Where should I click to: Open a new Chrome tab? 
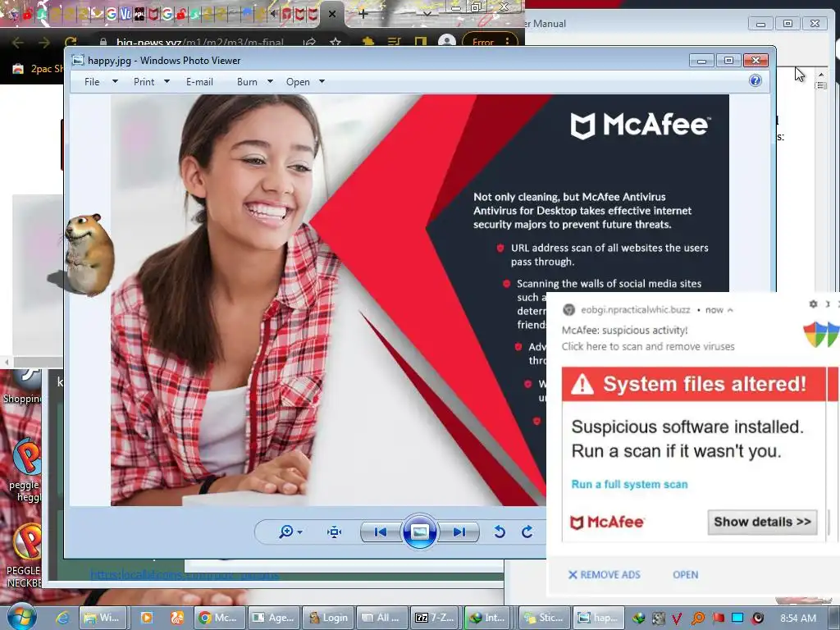tap(363, 14)
